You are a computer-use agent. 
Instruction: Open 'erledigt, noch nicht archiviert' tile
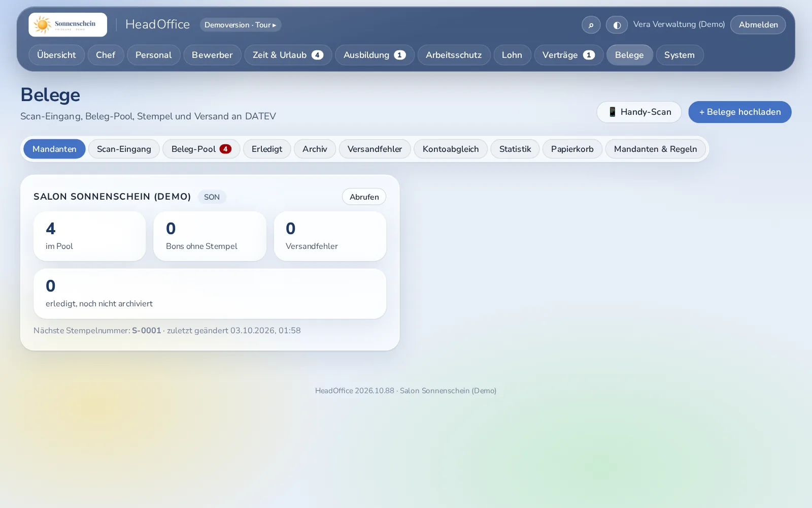210,294
